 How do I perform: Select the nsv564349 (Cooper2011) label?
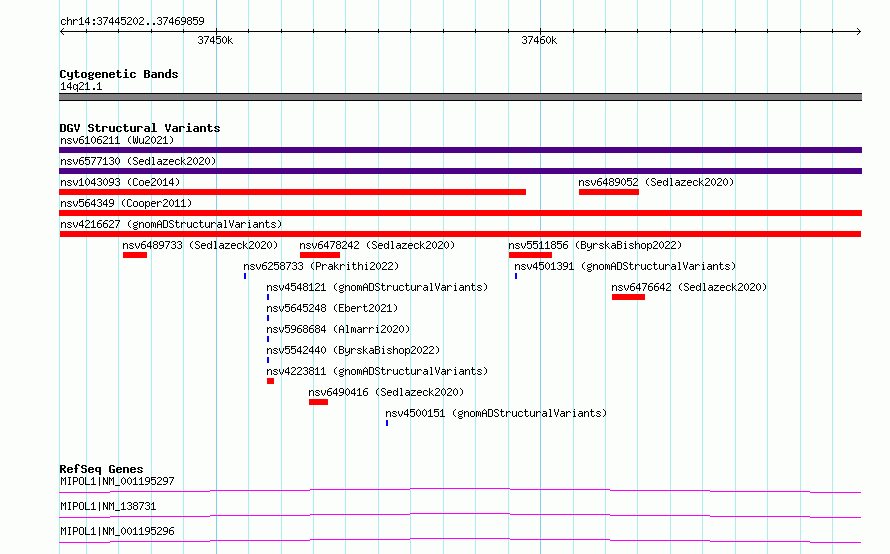(126, 203)
